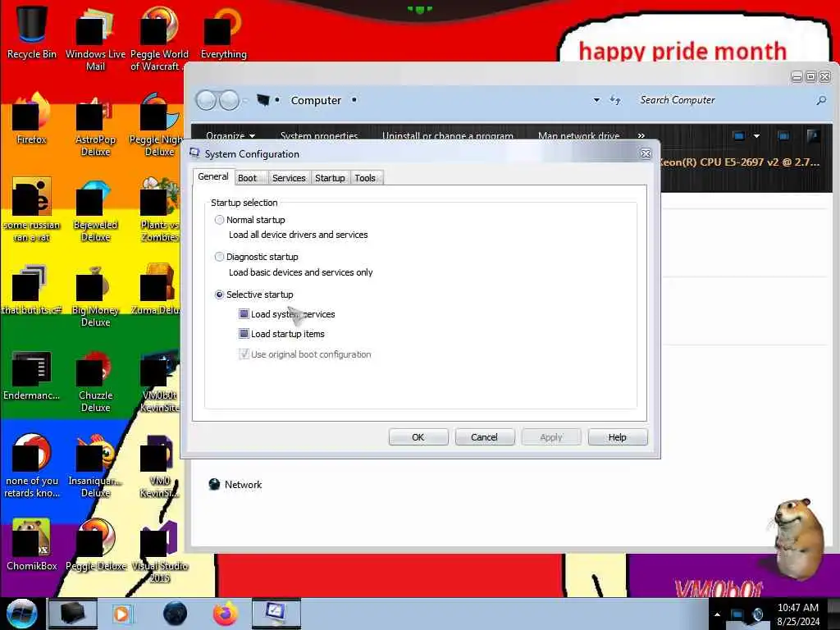Open Firefox from the taskbar
The image size is (840, 630).
tap(226, 614)
